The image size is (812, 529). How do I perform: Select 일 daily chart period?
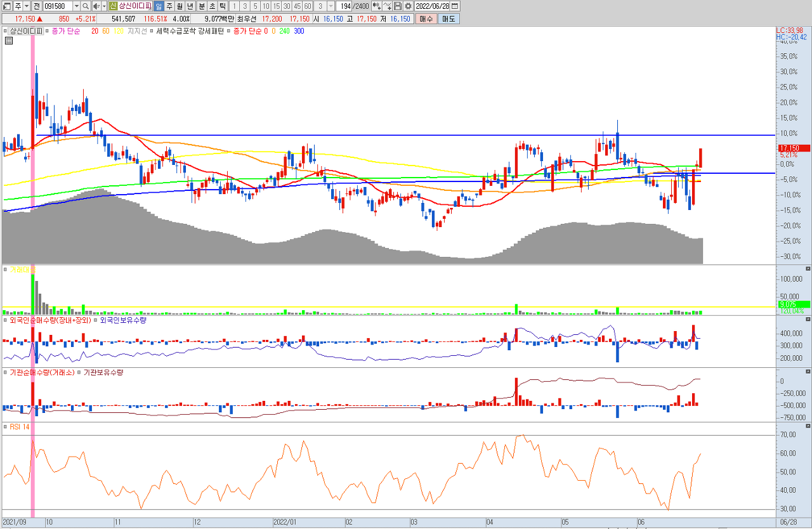(x=159, y=6)
